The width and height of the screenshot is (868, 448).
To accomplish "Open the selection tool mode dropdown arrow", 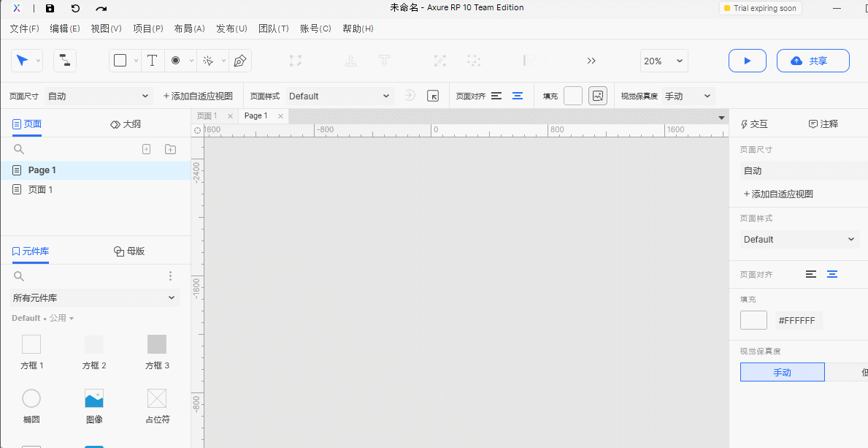I will (x=38, y=61).
